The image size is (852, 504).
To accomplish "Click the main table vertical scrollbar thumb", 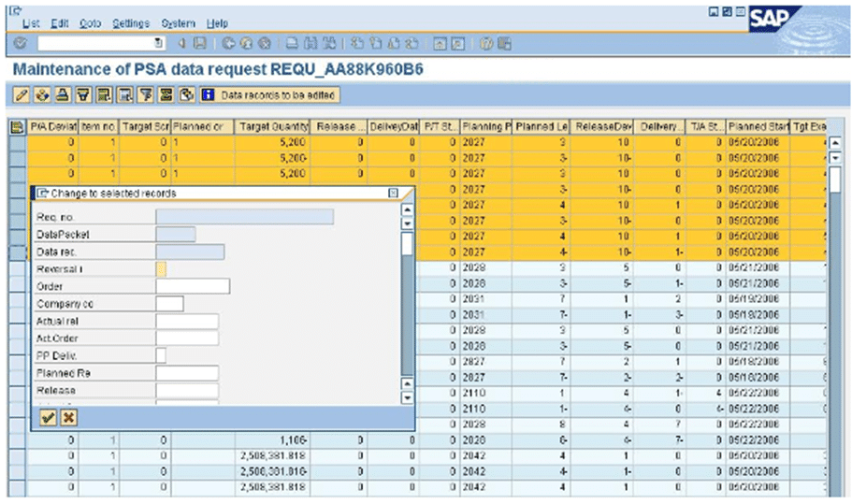I will click(x=835, y=180).
